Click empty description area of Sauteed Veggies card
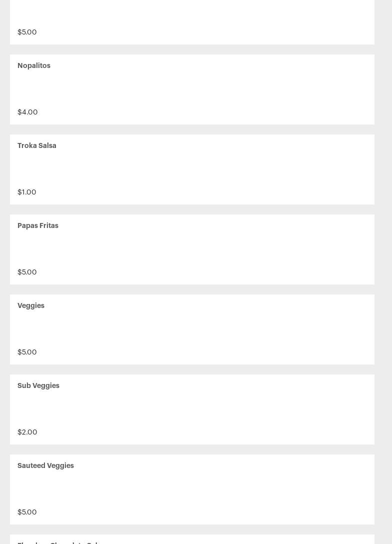The image size is (392, 544). (192, 489)
